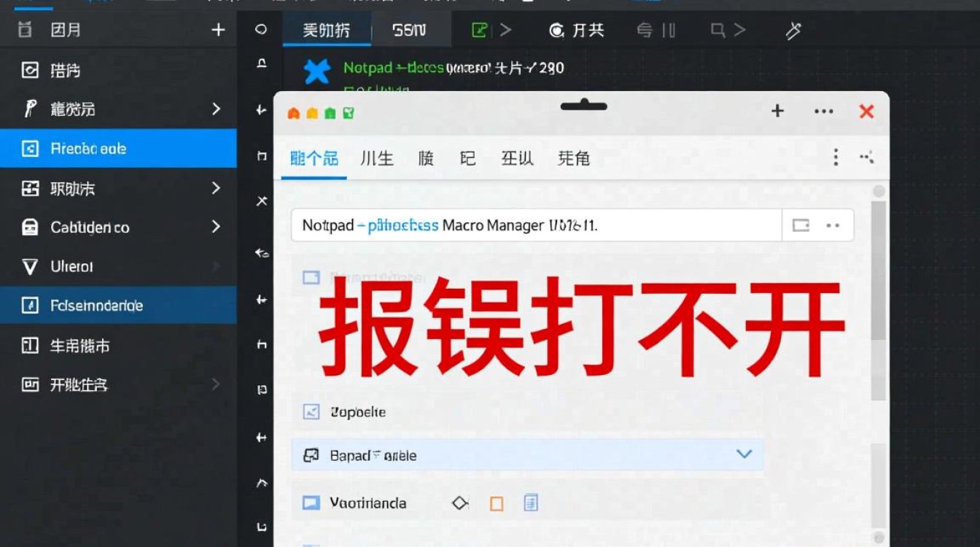
Task: Click the green edit icon in the top toolbar
Action: [x=479, y=30]
